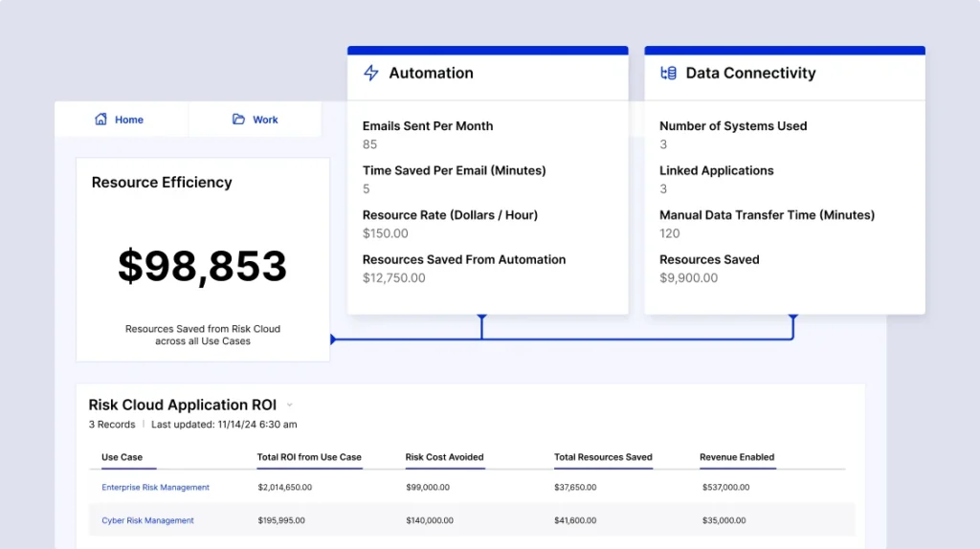
Task: Click the $9,900.00 resources saved value
Action: [x=689, y=278]
